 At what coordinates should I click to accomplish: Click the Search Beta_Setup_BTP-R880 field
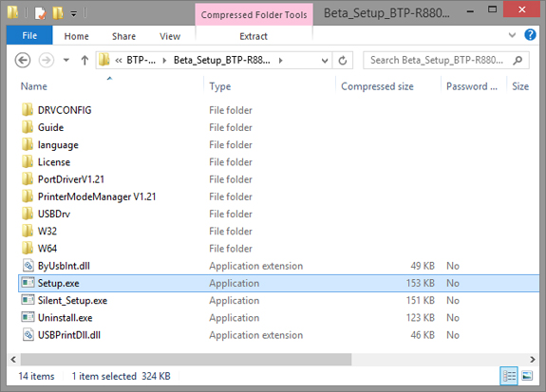pos(446,61)
